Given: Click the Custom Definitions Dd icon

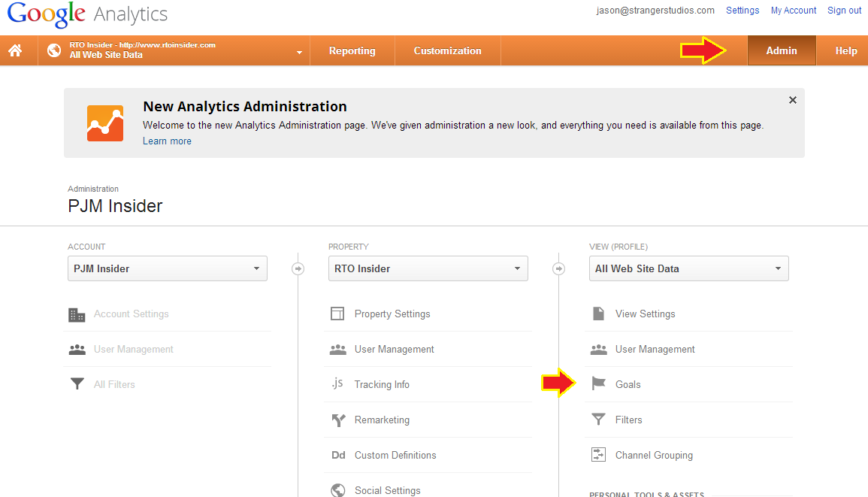Looking at the screenshot, I should [x=338, y=455].
